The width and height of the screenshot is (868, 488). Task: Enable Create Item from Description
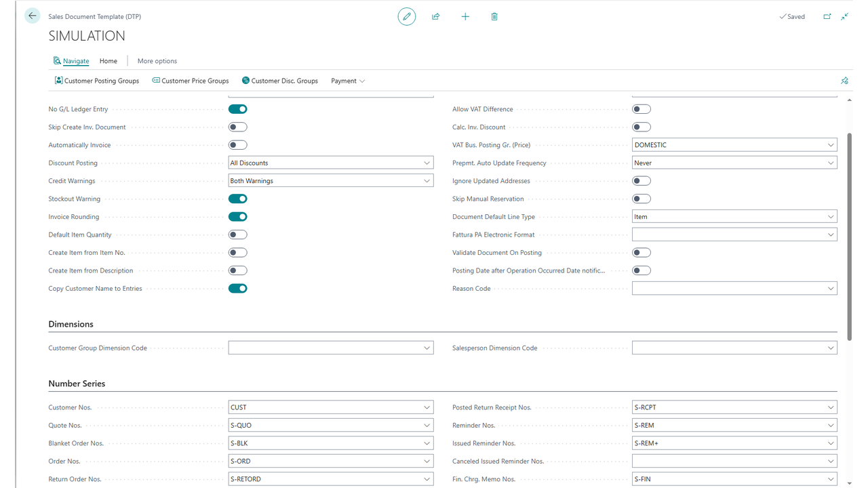click(x=238, y=270)
